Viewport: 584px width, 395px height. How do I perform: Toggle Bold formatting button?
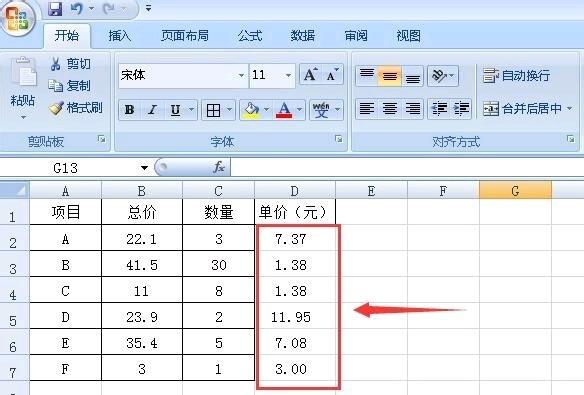130,110
